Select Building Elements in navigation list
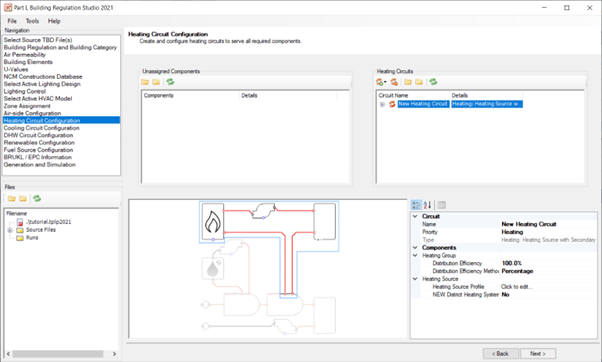 [x=28, y=62]
